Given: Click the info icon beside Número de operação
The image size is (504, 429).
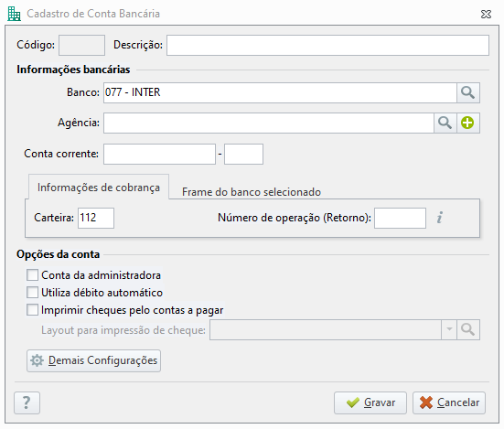Looking at the screenshot, I should click(x=440, y=218).
